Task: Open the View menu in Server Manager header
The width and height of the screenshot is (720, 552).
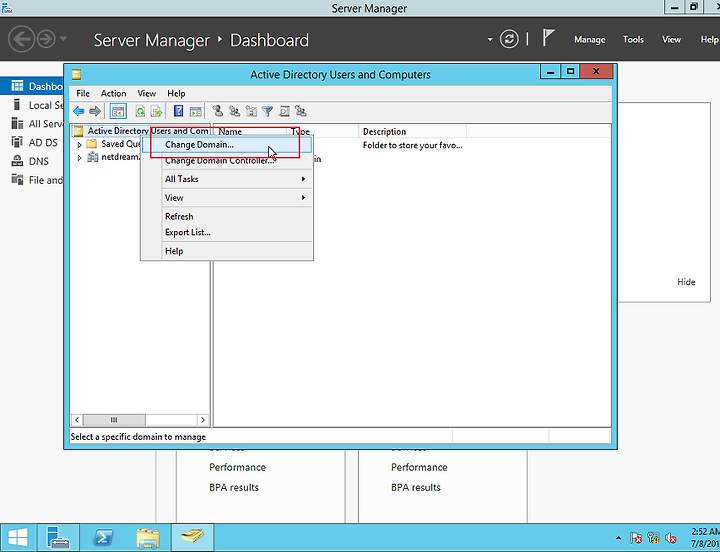Action: click(x=671, y=39)
